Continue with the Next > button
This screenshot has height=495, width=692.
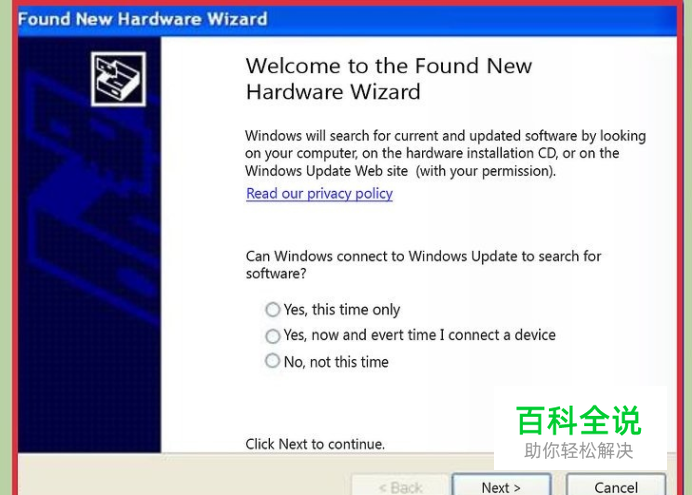[x=501, y=485]
